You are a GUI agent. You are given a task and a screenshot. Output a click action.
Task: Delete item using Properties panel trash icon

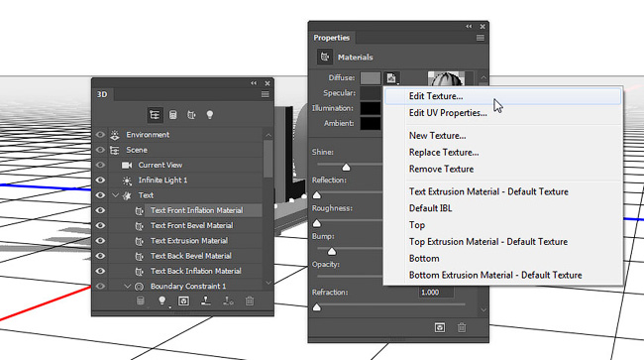click(462, 327)
